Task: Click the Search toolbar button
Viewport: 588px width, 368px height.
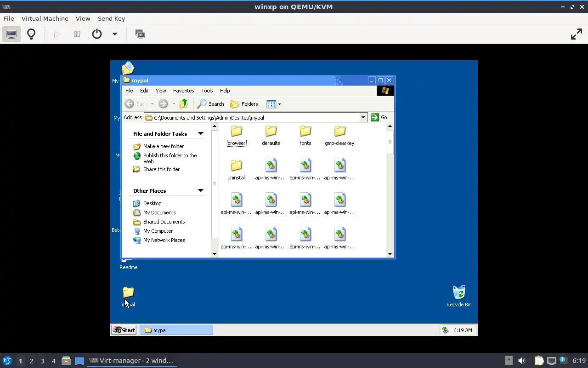Action: 211,104
